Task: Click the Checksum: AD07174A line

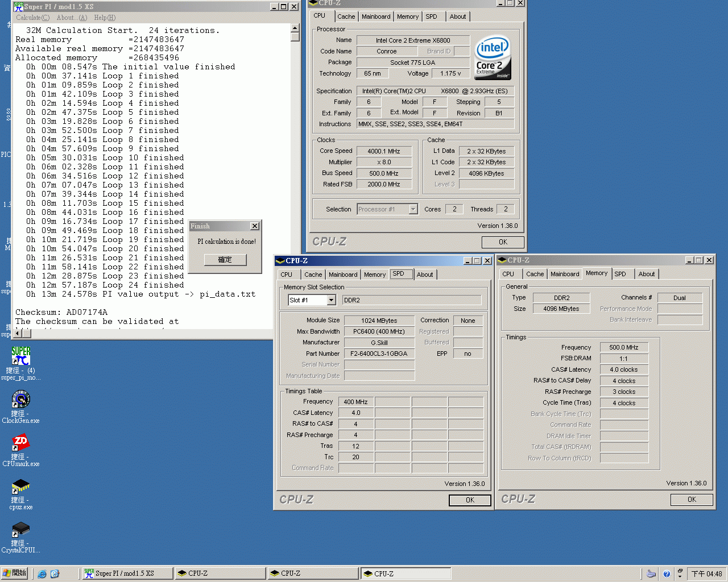Action: click(61, 313)
